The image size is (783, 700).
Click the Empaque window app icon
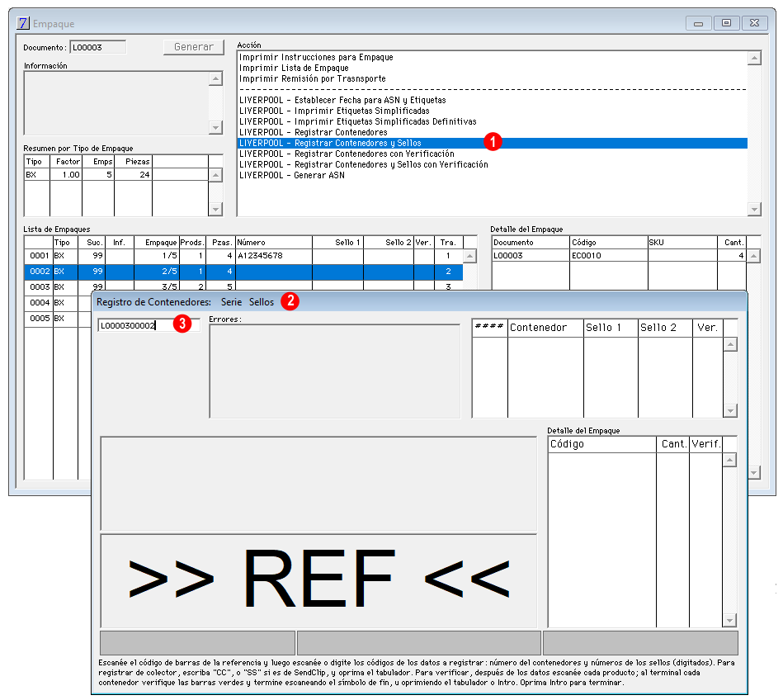[23, 23]
